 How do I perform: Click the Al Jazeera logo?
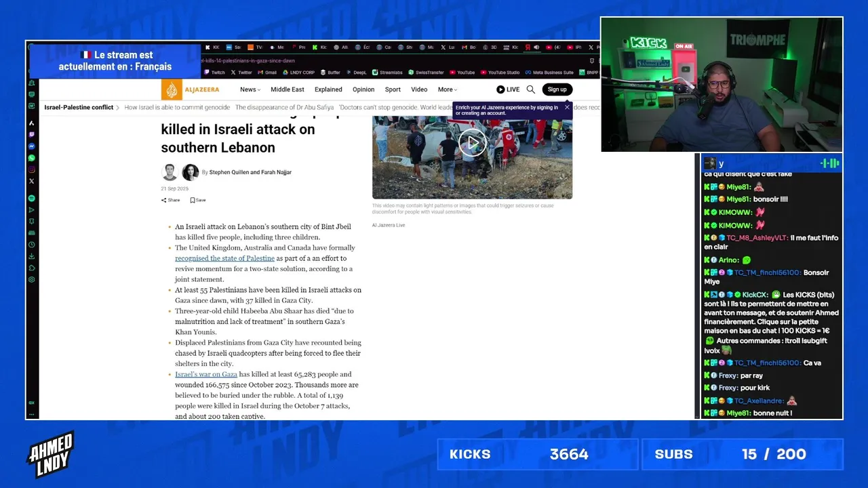(191, 89)
